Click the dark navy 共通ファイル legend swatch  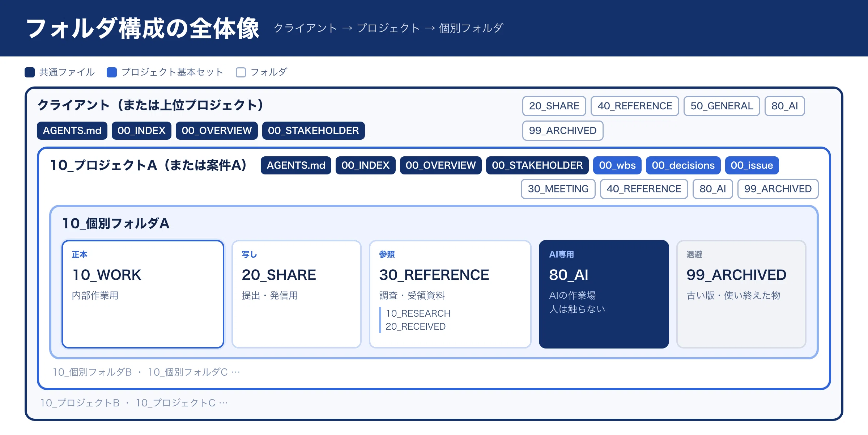(x=30, y=72)
